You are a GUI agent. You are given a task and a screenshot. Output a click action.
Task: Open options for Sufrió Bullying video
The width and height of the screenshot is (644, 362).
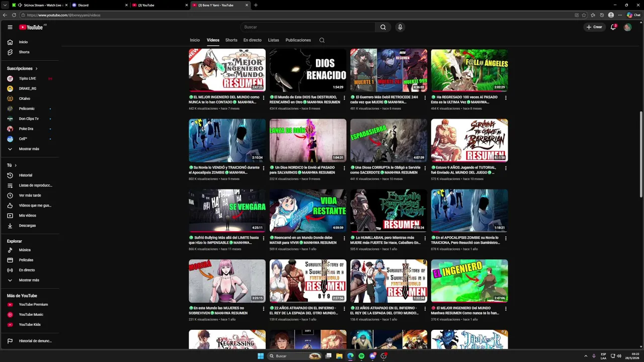(263, 238)
